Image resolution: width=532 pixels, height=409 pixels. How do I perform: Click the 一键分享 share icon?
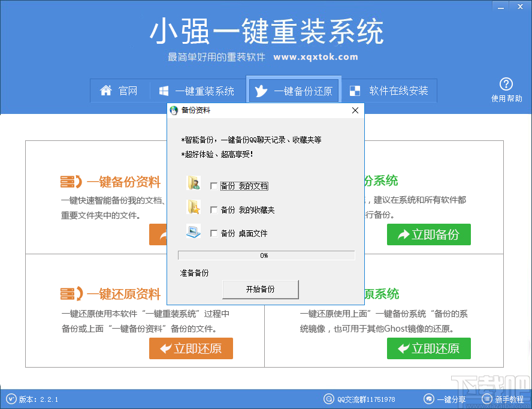pos(429,399)
